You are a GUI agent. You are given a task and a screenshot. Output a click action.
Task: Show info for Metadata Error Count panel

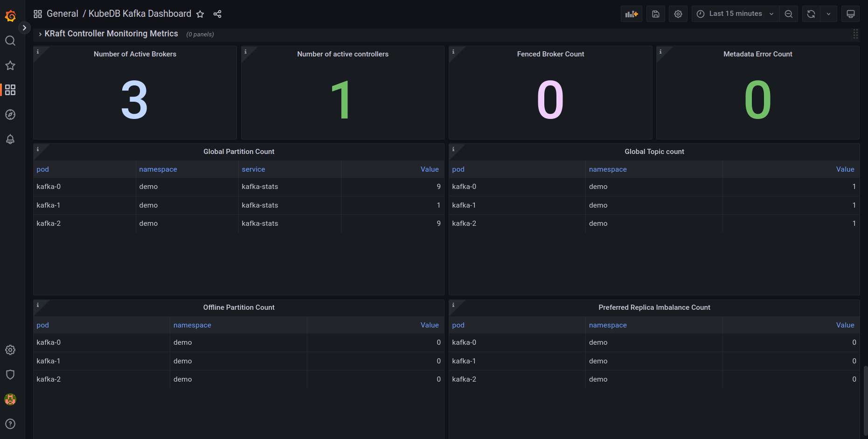tap(660, 51)
